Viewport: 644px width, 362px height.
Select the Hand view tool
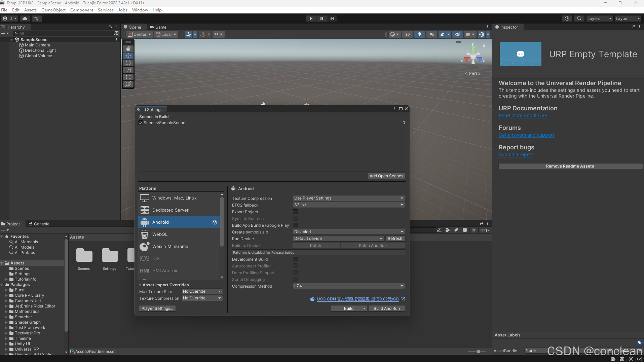coord(128,49)
